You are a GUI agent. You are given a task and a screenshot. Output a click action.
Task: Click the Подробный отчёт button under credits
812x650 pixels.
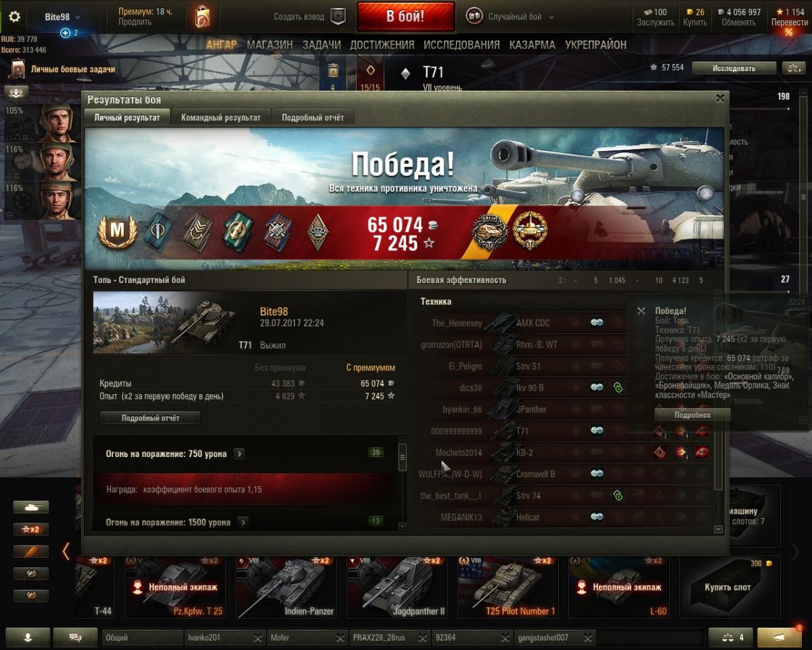coord(150,418)
